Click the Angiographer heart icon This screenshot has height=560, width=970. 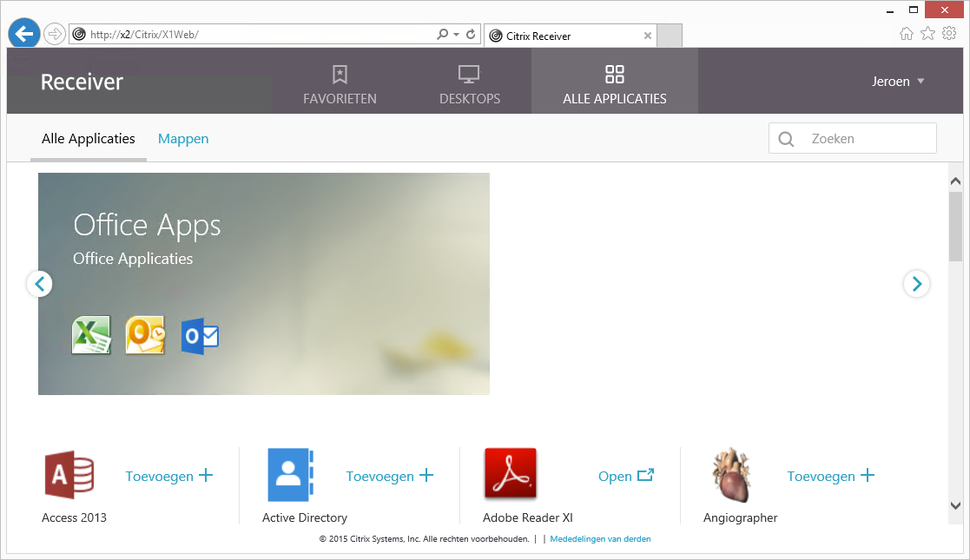tap(731, 475)
